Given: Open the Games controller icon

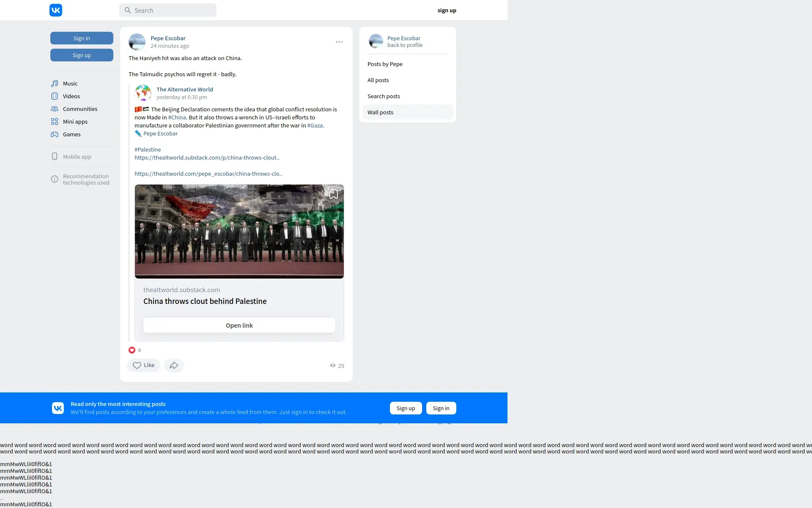Looking at the screenshot, I should (55, 134).
